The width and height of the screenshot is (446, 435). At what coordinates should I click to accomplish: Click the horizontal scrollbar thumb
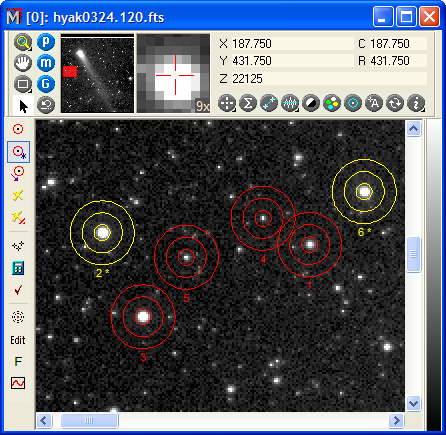[89, 420]
